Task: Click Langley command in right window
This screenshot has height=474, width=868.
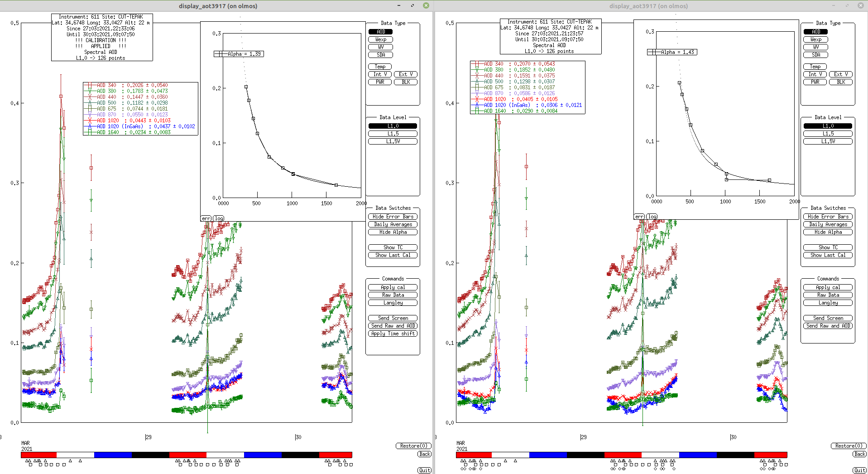Action: (x=828, y=303)
